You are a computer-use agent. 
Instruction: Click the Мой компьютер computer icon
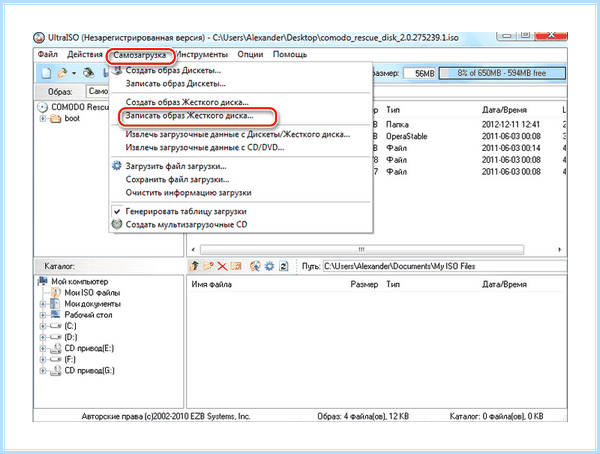[x=43, y=282]
